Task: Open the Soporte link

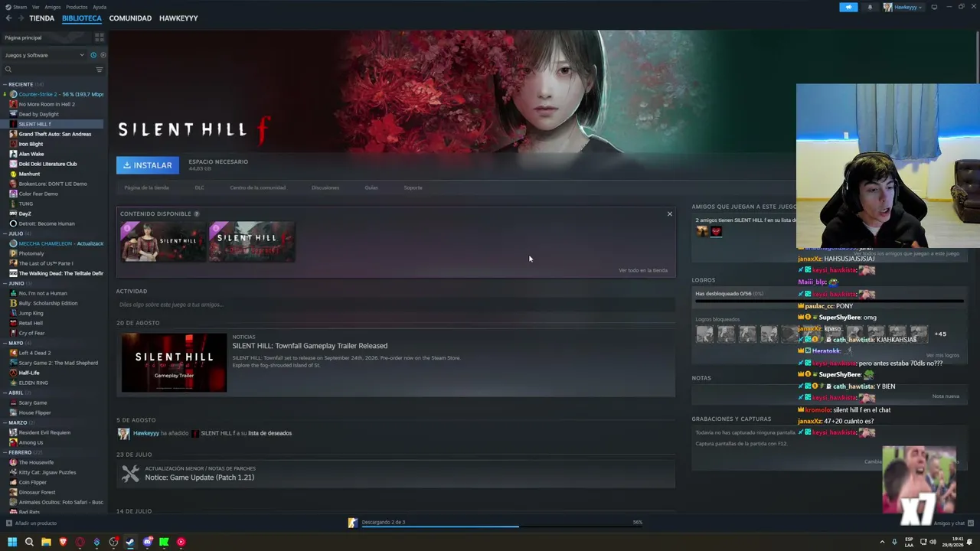Action: pos(413,187)
